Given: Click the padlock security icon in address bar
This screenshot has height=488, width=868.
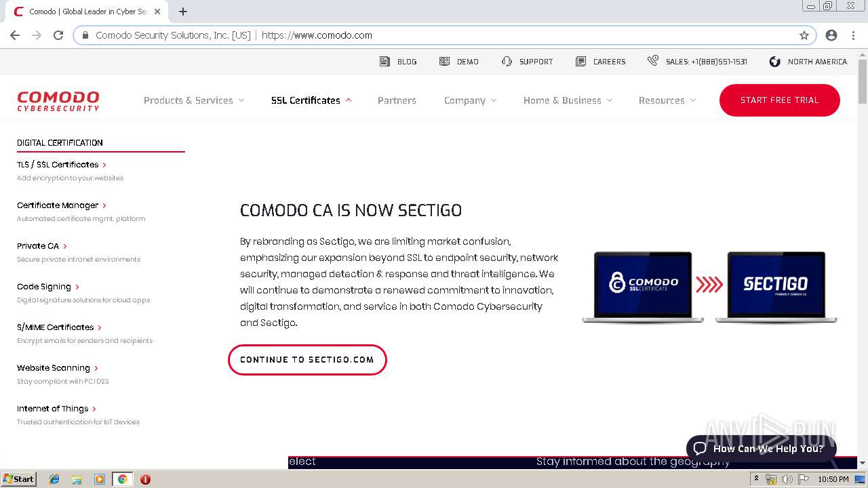Looking at the screenshot, I should pyautogui.click(x=85, y=35).
